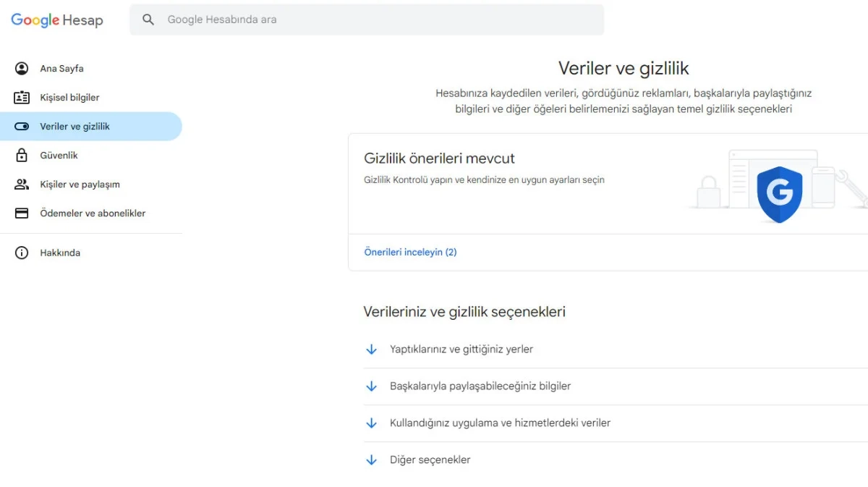Click the Hakkında info icon
Viewport: 868px width, 487px height.
22,253
